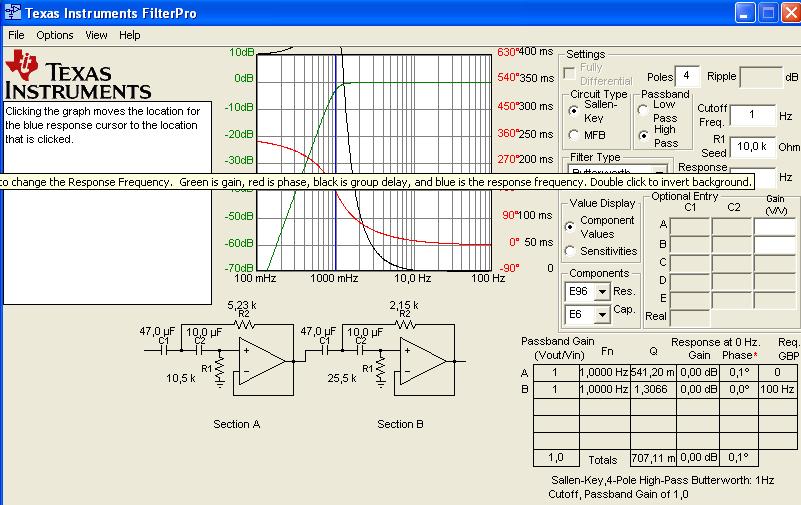The height and width of the screenshot is (505, 801).
Task: Open the E96 resistor series dropdown
Action: (x=601, y=292)
